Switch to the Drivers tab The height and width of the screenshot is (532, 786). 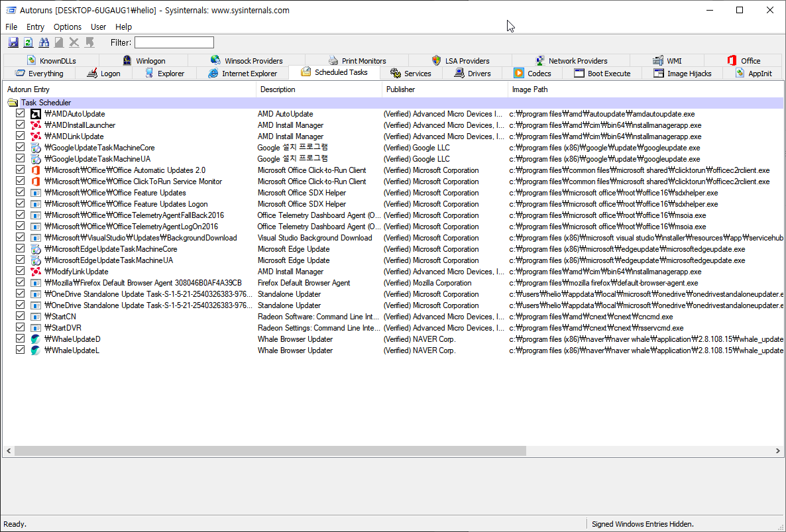click(473, 73)
